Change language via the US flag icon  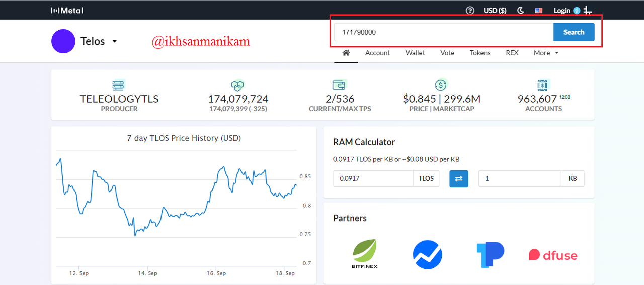(539, 11)
